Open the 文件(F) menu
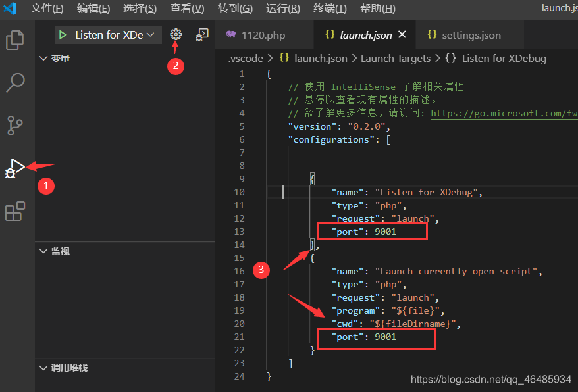Image resolution: width=578 pixels, height=392 pixels. (47, 8)
